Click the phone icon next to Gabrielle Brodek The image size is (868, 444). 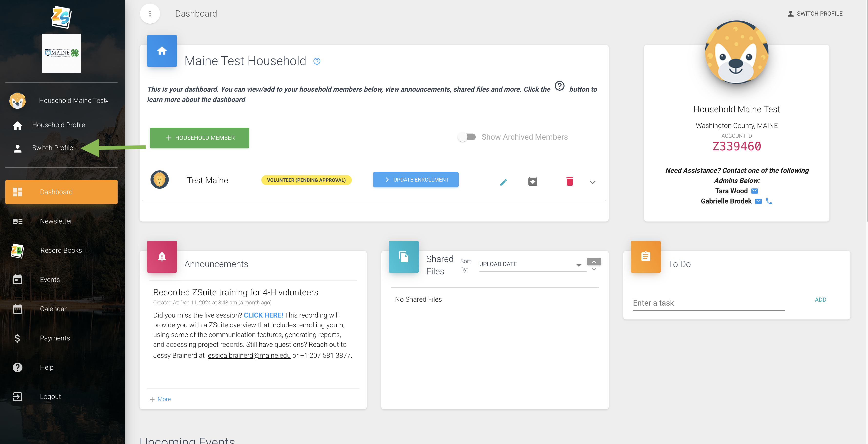pos(769,201)
